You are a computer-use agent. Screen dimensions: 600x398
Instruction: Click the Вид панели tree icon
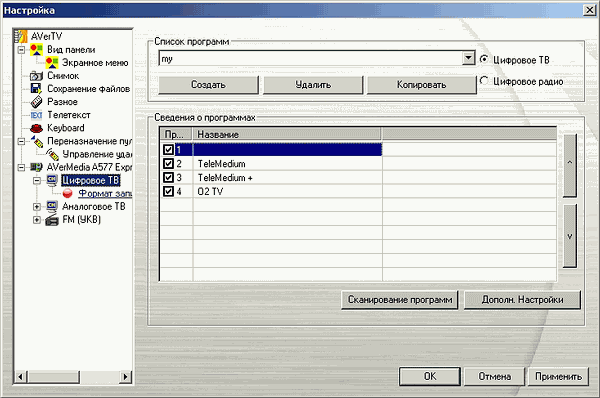[x=36, y=50]
